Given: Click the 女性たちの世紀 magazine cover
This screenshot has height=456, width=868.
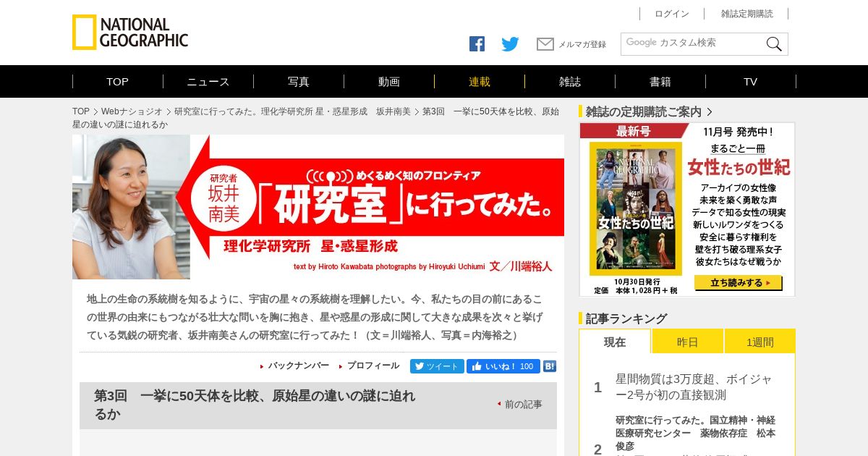Looking at the screenshot, I should [x=636, y=208].
